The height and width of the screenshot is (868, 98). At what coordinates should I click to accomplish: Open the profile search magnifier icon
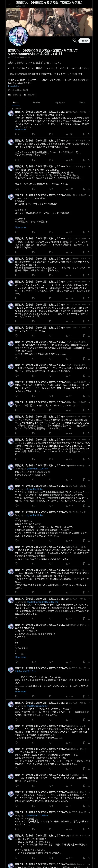click(74, 41)
